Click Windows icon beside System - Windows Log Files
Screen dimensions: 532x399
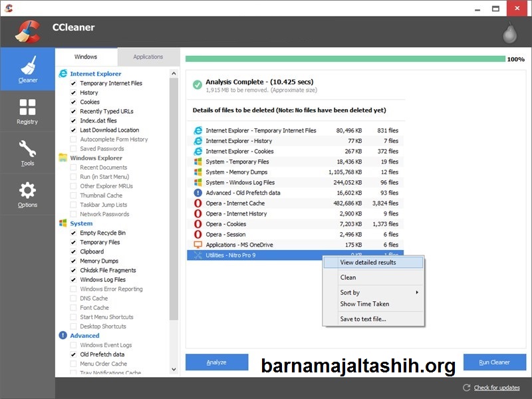tap(198, 182)
